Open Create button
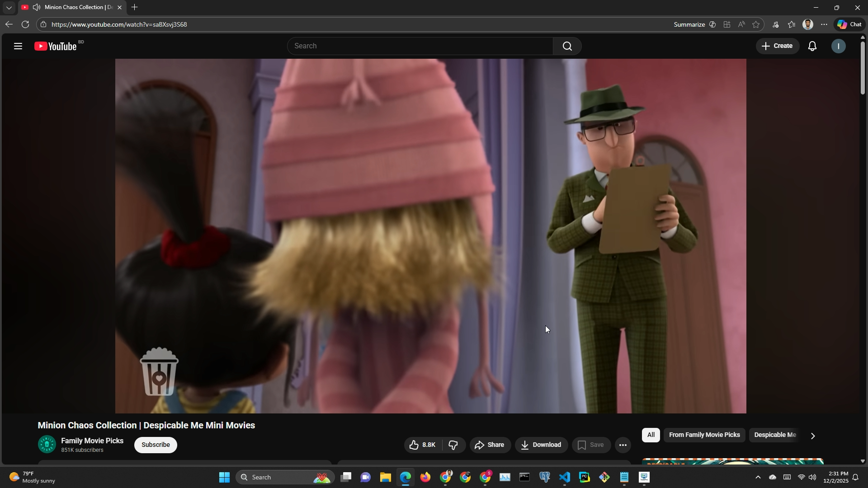 click(x=777, y=46)
